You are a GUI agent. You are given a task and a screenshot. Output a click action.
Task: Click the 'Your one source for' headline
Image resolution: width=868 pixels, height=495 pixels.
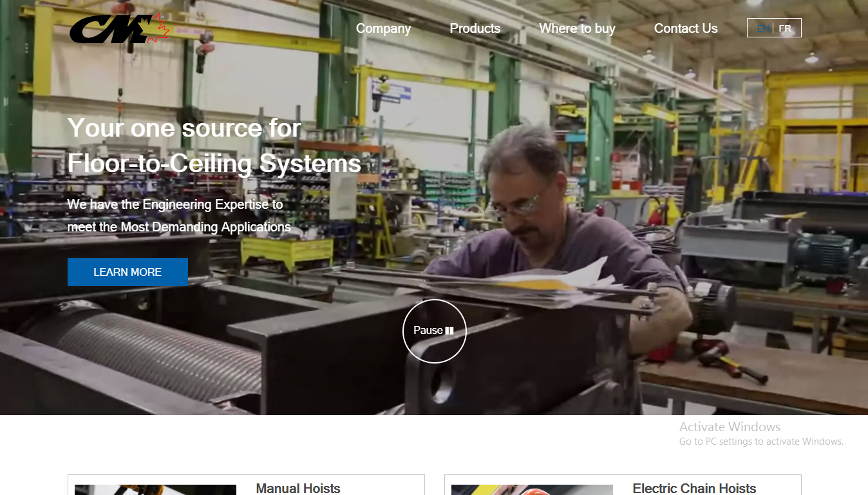point(184,128)
